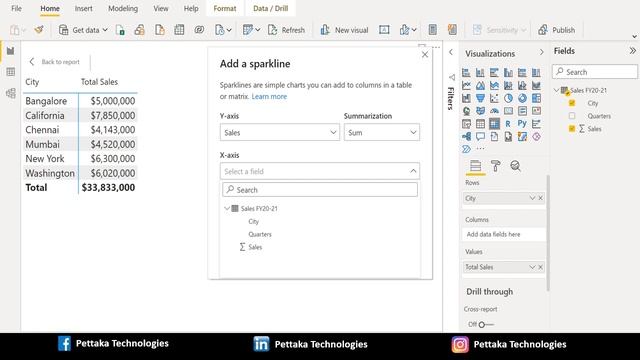Select the Pie chart visual
The height and width of the screenshot is (360, 640).
(508, 98)
